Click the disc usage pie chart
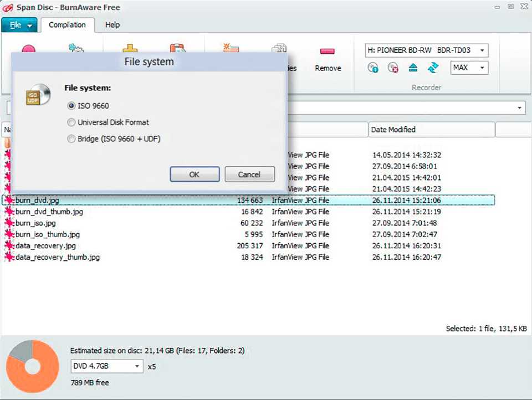The height and width of the screenshot is (400, 532). [33, 366]
